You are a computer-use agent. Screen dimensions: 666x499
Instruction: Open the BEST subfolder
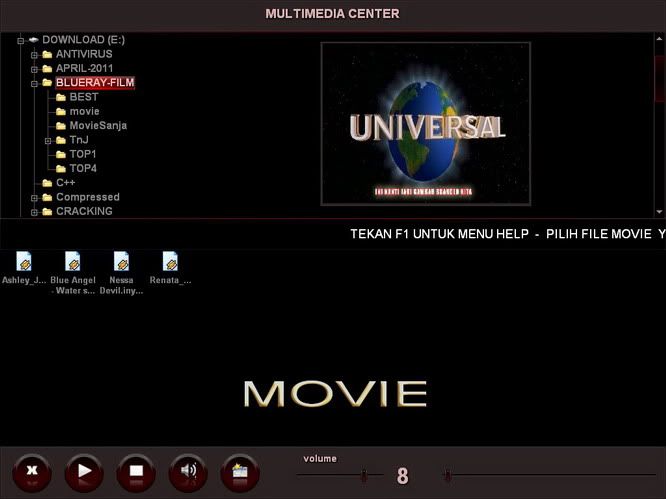click(x=84, y=97)
